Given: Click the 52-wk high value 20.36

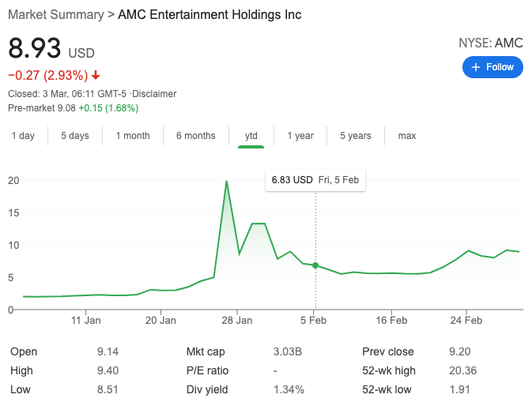Looking at the screenshot, I should 462,370.
